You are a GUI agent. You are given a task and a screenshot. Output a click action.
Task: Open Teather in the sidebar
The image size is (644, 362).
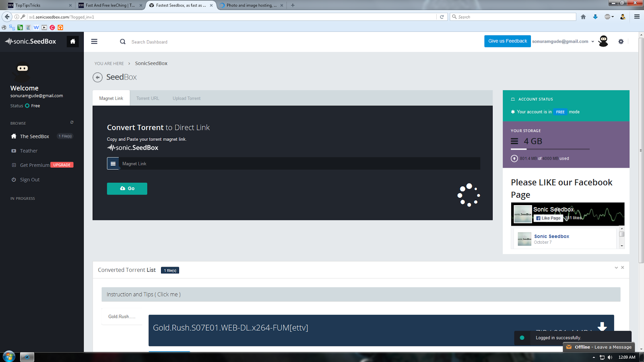(x=29, y=151)
